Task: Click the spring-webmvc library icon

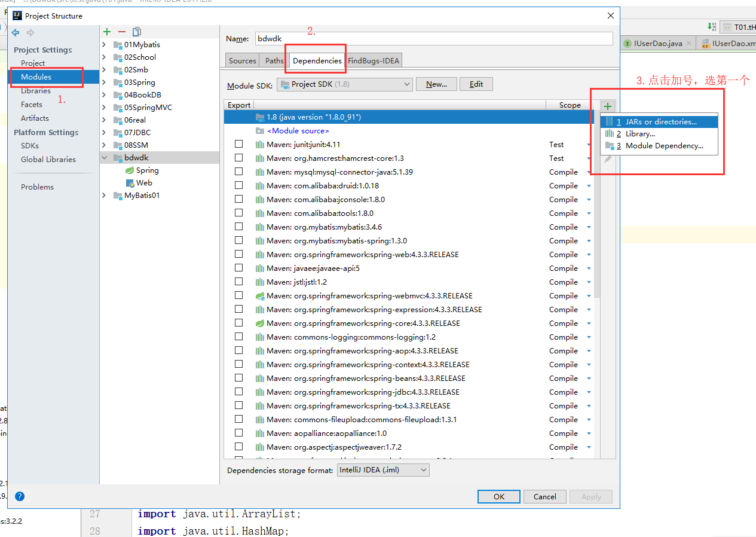Action: 260,296
